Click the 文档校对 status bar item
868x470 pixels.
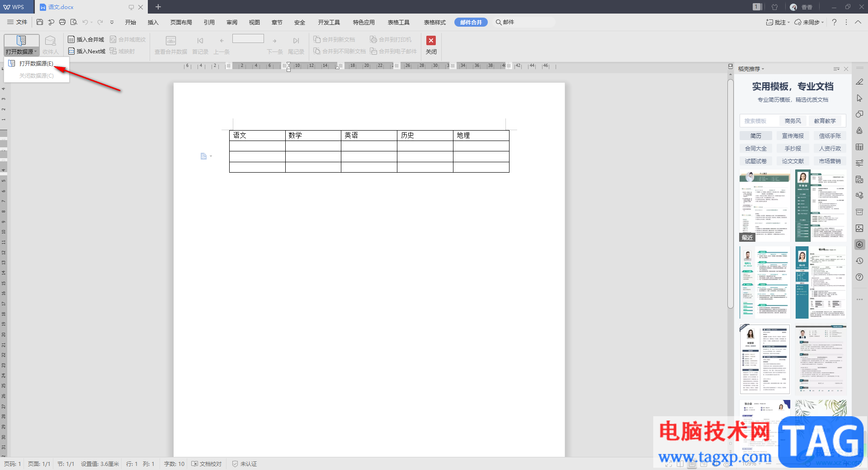pos(206,464)
